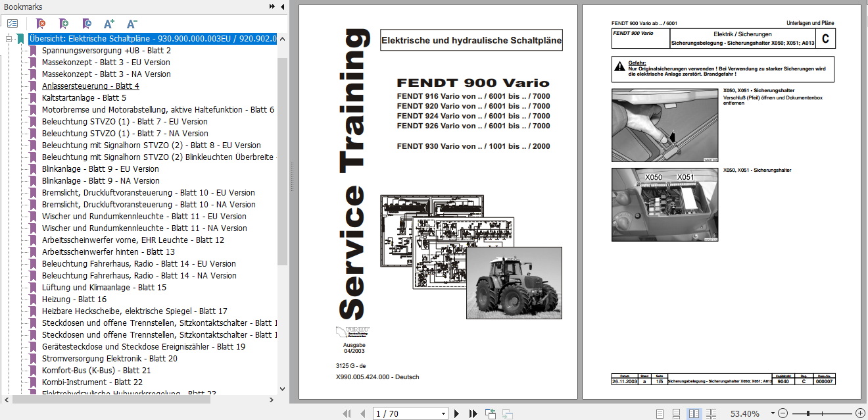
Task: Switch to continuous facing page view
Action: pyautogui.click(x=711, y=413)
